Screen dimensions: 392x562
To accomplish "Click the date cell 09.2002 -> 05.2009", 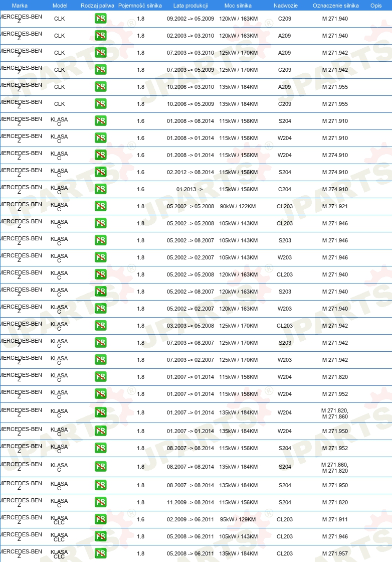I will point(190,19).
